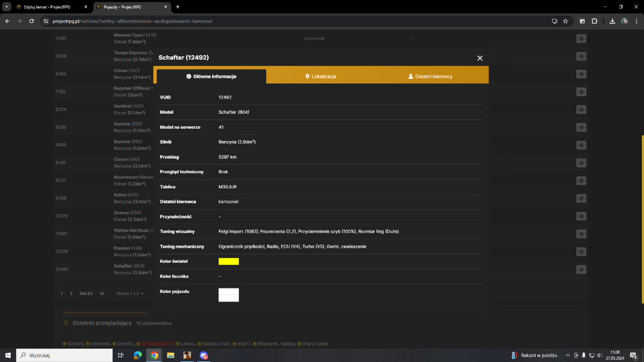Open the Lokalizacja tab
Image resolution: width=644 pixels, height=362 pixels.
[321, 77]
